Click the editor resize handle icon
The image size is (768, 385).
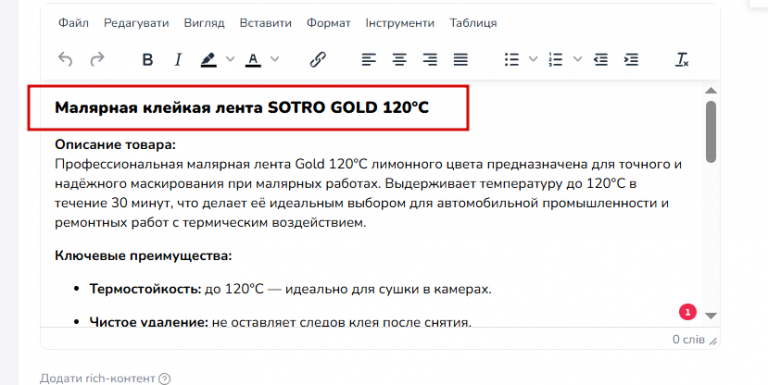713,341
